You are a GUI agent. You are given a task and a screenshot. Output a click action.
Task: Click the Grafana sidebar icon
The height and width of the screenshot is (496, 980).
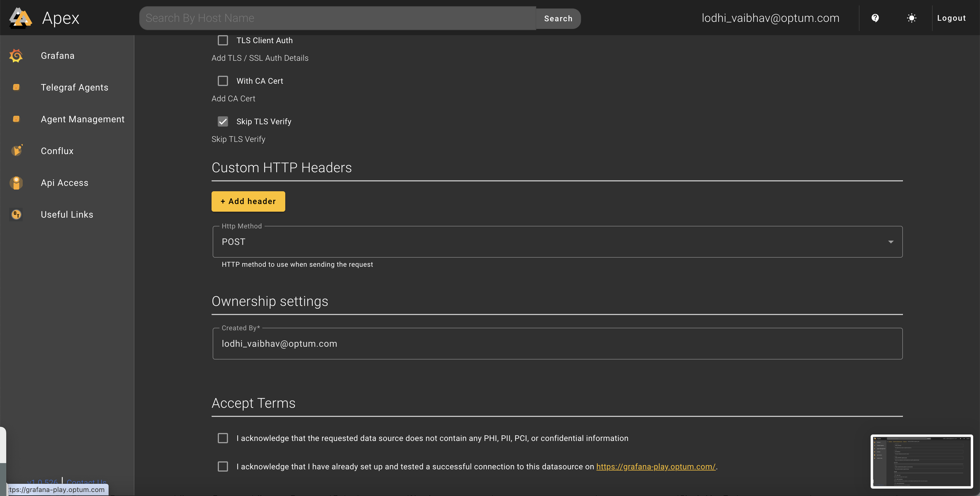[x=16, y=56]
